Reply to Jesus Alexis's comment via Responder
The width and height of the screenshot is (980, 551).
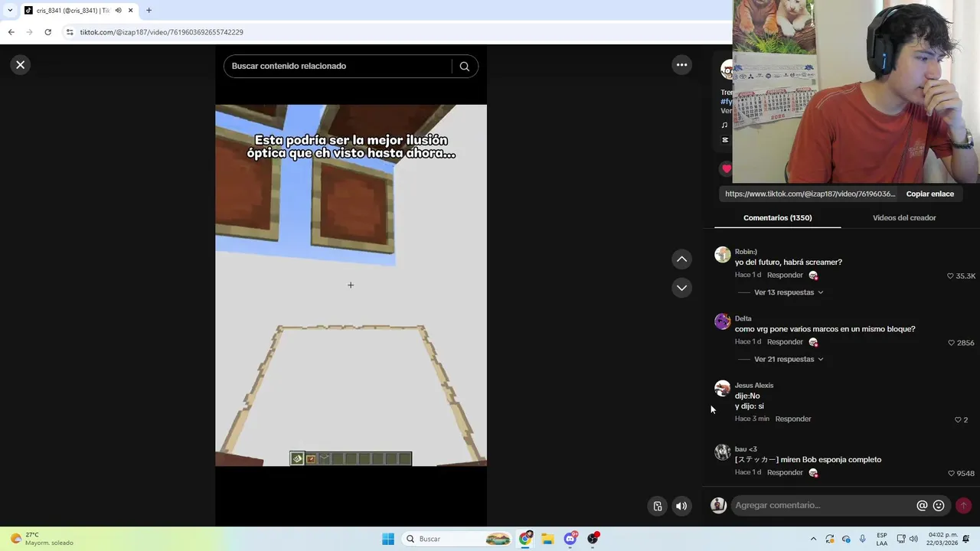[793, 419]
